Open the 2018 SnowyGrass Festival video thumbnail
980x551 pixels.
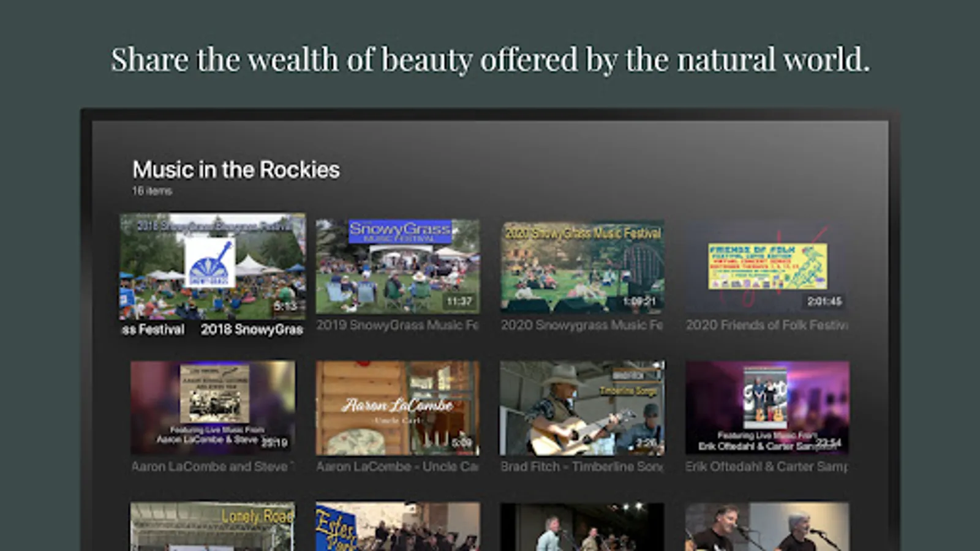pyautogui.click(x=213, y=266)
